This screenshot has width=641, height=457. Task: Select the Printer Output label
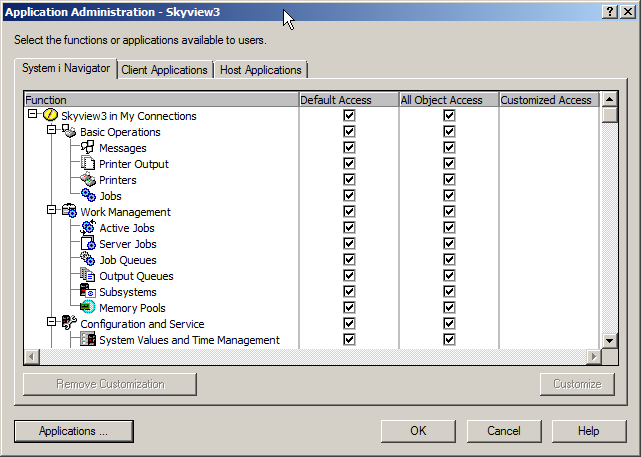pos(134,164)
